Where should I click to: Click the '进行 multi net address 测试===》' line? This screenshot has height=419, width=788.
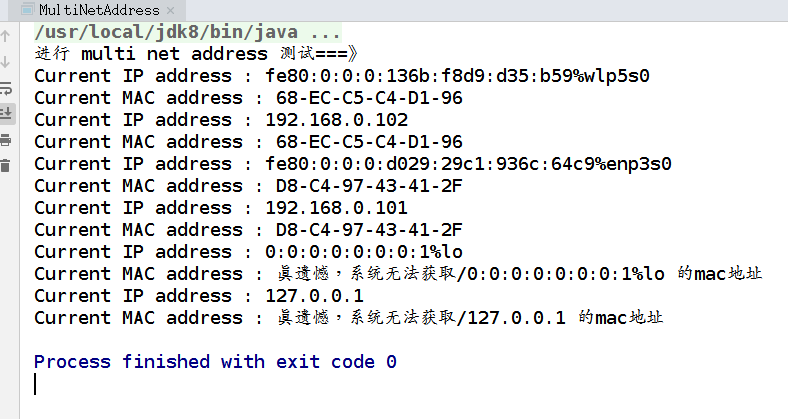[196, 54]
